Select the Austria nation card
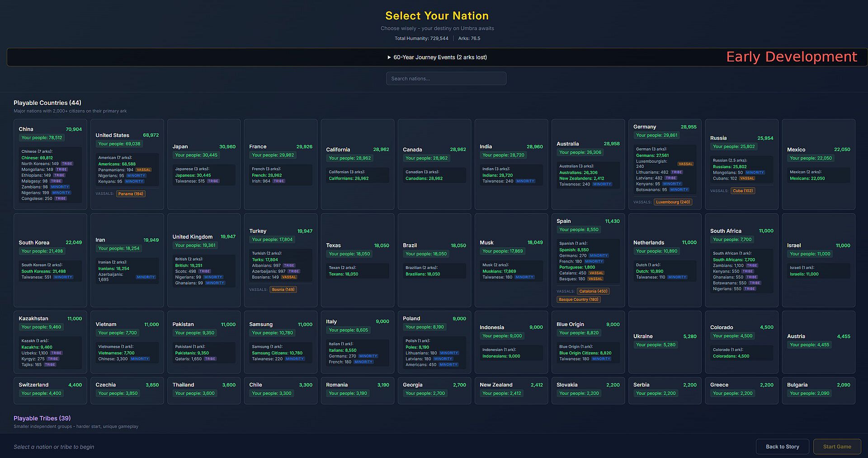Viewport: 868px width, 458px height. tap(819, 342)
